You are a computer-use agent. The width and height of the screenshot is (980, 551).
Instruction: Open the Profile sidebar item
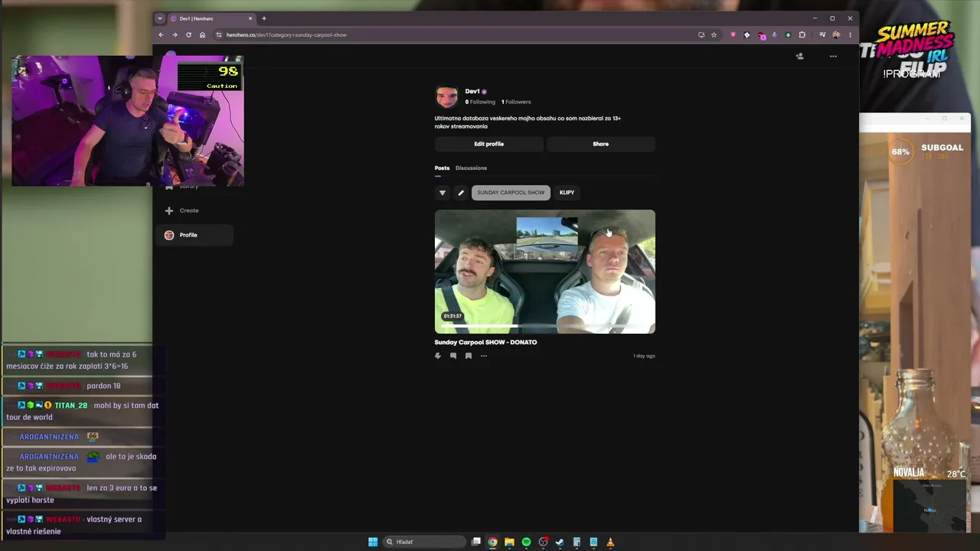(196, 235)
